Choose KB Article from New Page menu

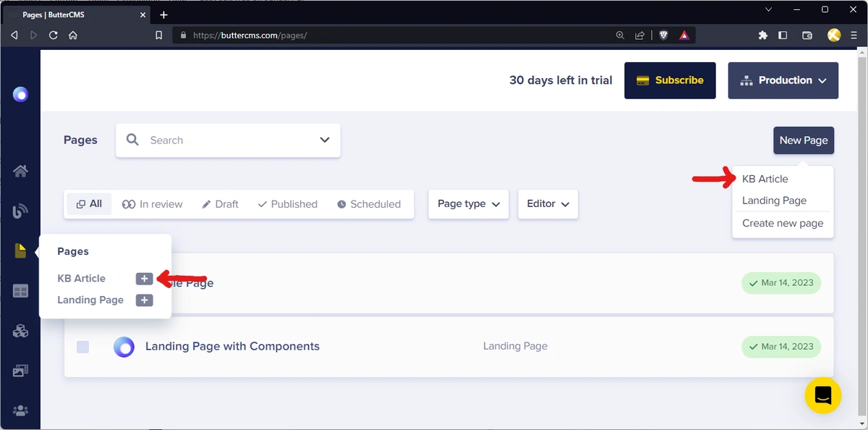(x=765, y=179)
